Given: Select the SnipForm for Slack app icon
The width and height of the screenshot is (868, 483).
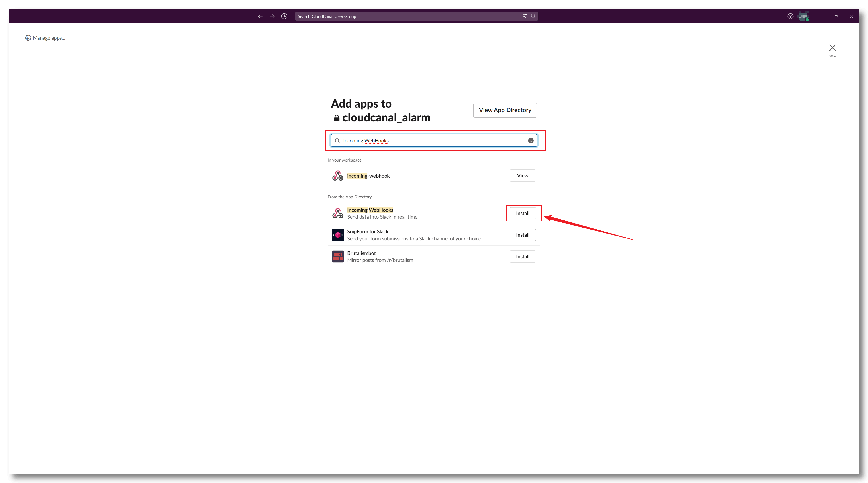Looking at the screenshot, I should point(338,235).
